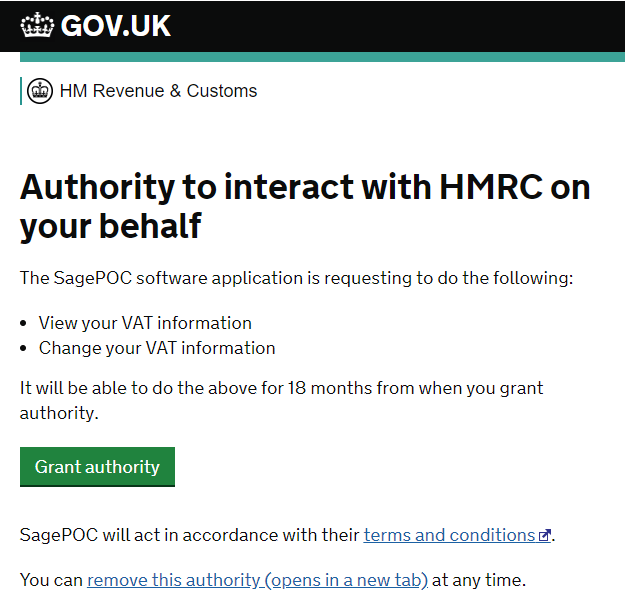Click the HM Revenue & Customs crest icon
This screenshot has width=625, height=613.
pos(40,91)
